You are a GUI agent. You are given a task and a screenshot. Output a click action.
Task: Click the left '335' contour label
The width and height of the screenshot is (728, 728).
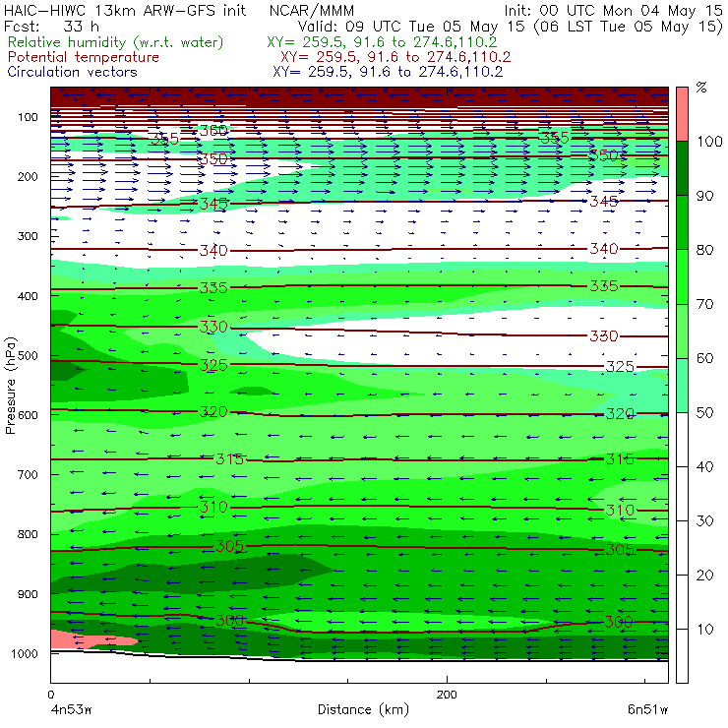tap(213, 288)
